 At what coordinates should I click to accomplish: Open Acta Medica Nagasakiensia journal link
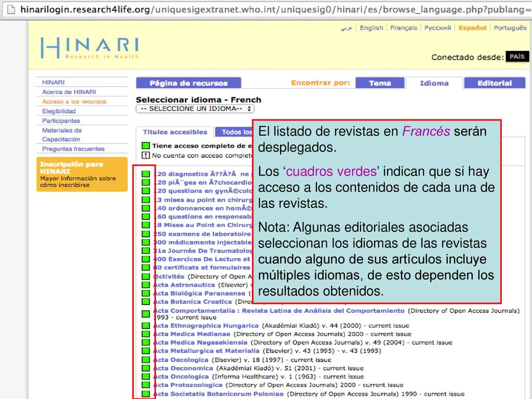pyautogui.click(x=200, y=342)
